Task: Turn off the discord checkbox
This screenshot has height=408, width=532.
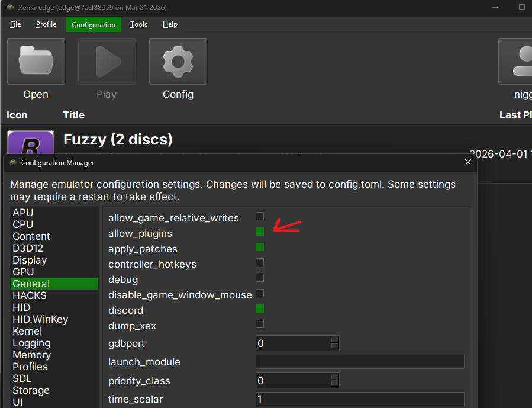Action: pyautogui.click(x=260, y=309)
